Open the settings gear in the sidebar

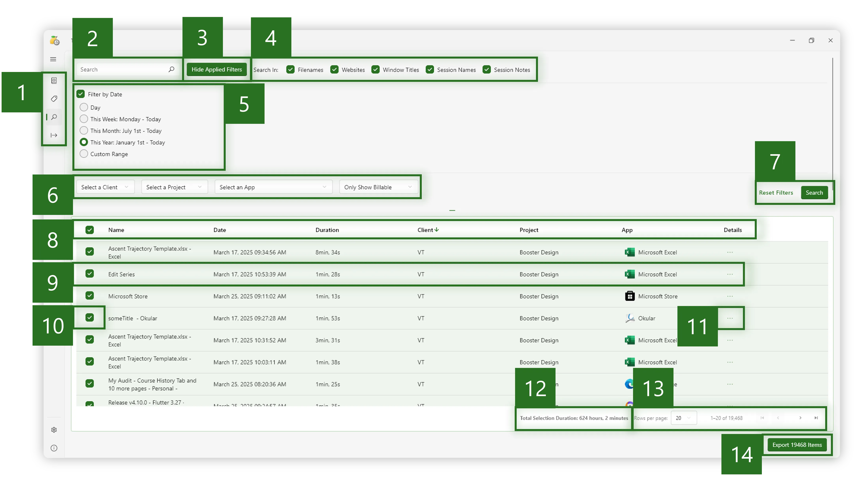coord(54,430)
